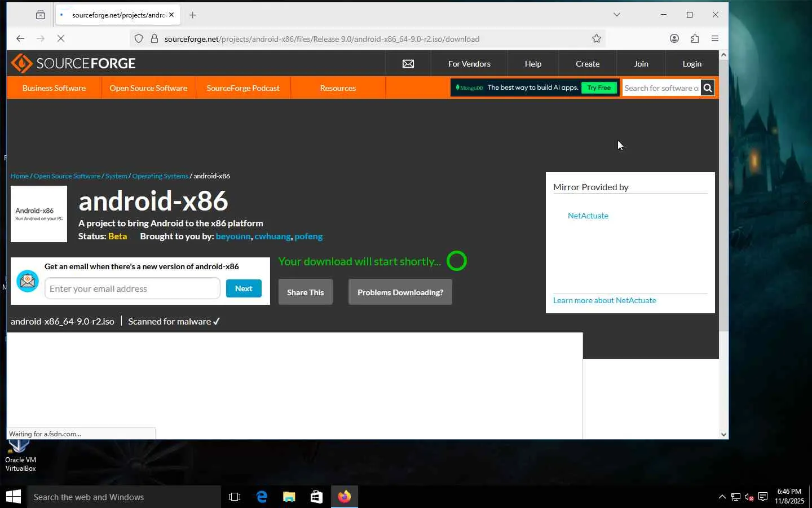Image resolution: width=812 pixels, height=508 pixels.
Task: Click the SourceForge logo
Action: coord(73,63)
